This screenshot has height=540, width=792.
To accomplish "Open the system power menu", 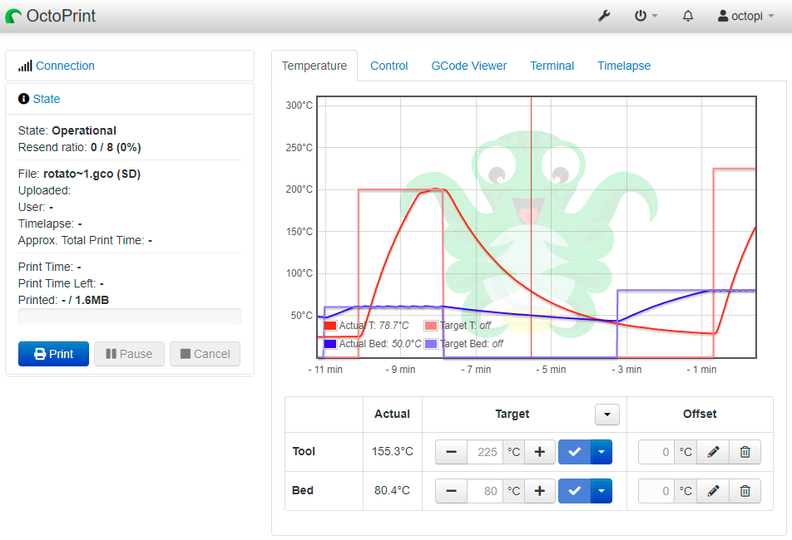I will pos(646,16).
